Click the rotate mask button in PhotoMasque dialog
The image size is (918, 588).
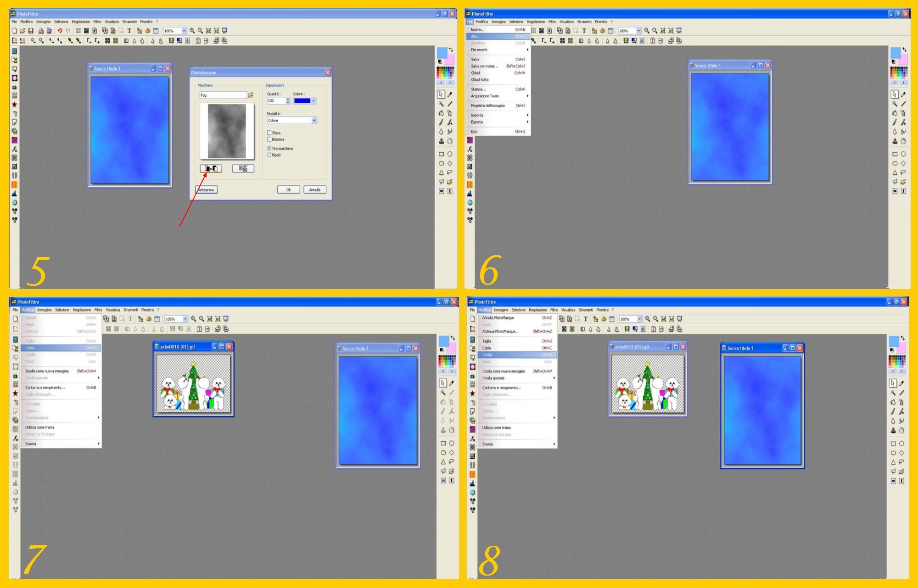coord(243,169)
